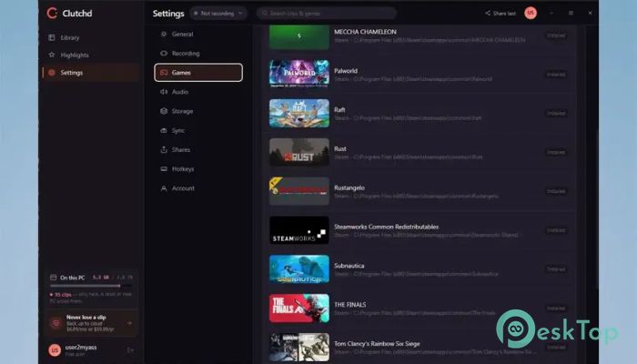Click the sign-out icon beside user2myass
Image resolution: width=637 pixels, height=364 pixels.
pyautogui.click(x=130, y=349)
